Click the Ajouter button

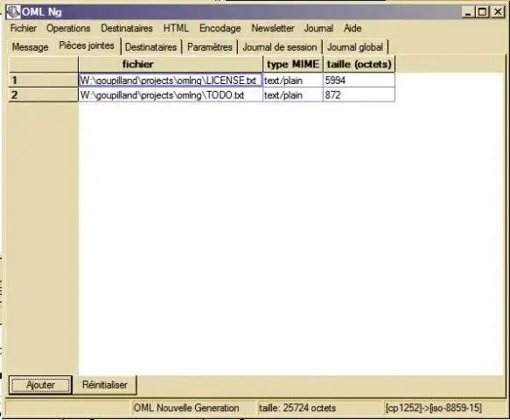(40, 385)
